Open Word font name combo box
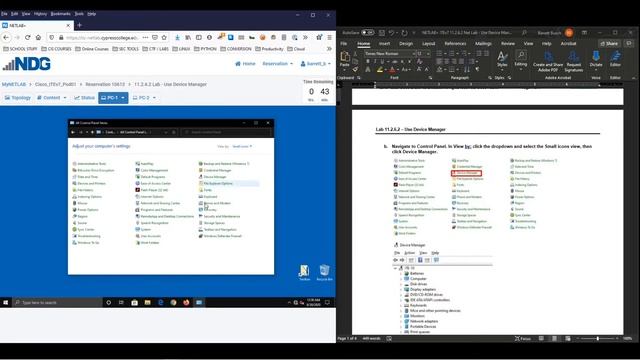Viewport: 640px width, 360px height. [x=390, y=53]
